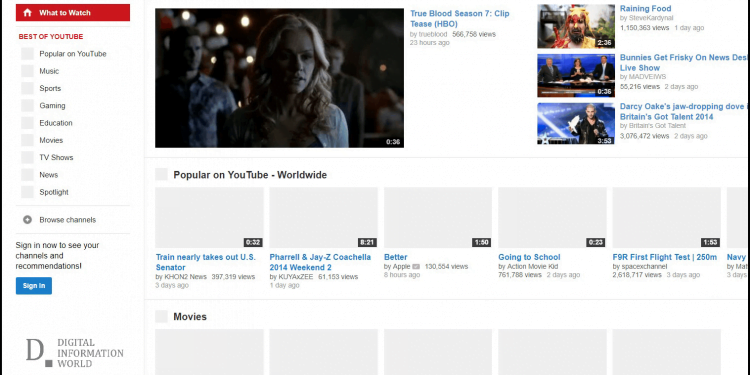Click the blue Sign in button
This screenshot has width=750, height=375.
click(33, 286)
